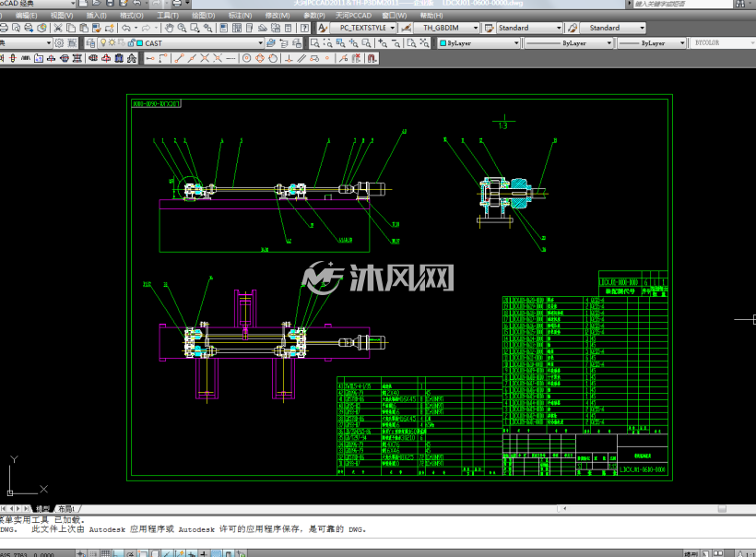Switch to the 布局1 layout tab

click(66, 509)
